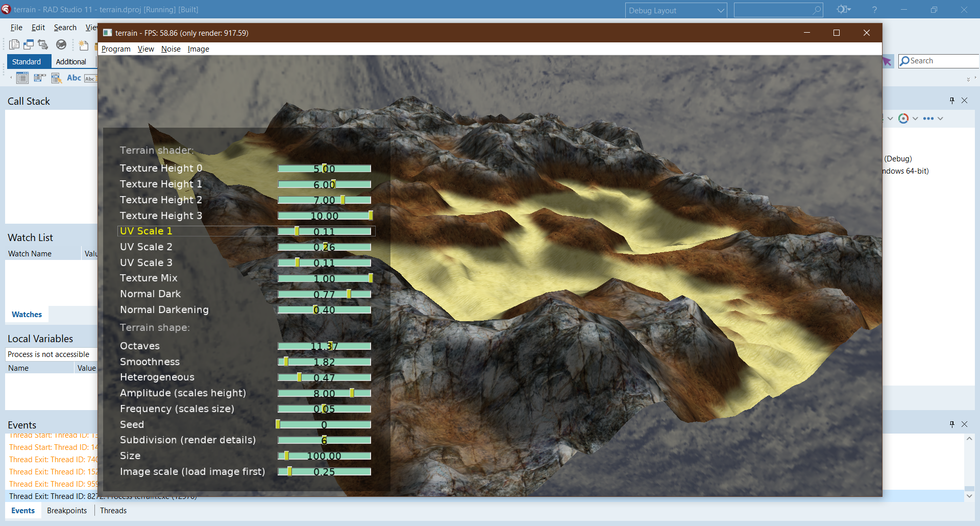Open the Noise menu in the terrain window
This screenshot has height=526, width=980.
pyautogui.click(x=171, y=49)
